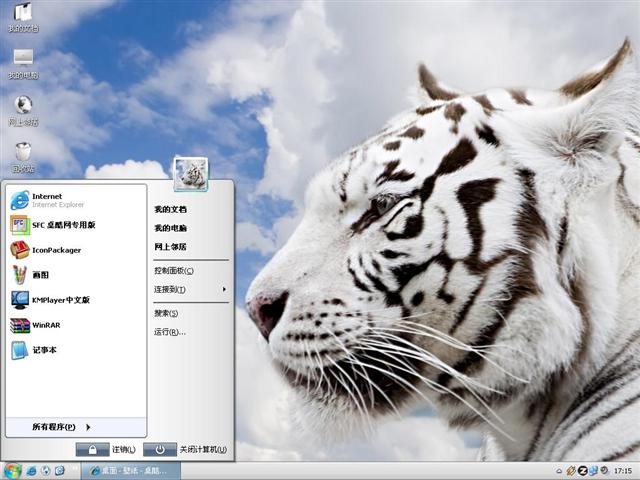This screenshot has width=640, height=480.
Task: Choose 运行(R)... from the Start menu
Action: point(169,331)
